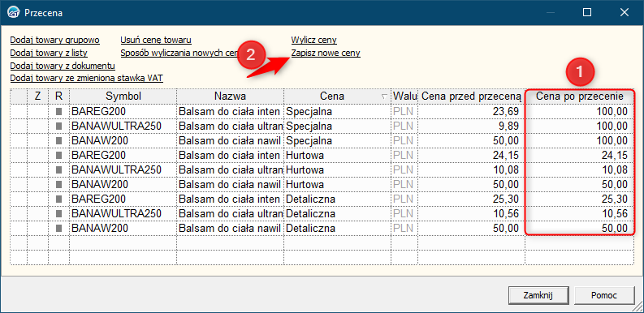Click R marker in BAREG200 Detaliczna row
This screenshot has height=313, width=644.
59,199
